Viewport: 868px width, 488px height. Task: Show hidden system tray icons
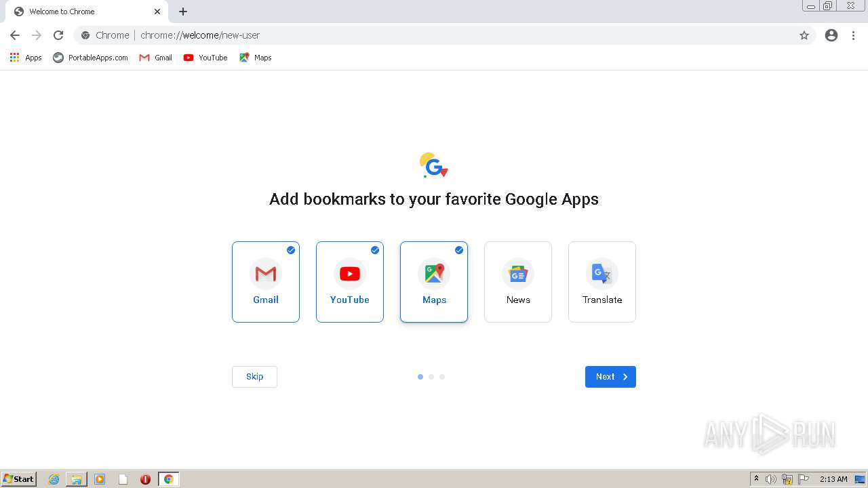(756, 479)
